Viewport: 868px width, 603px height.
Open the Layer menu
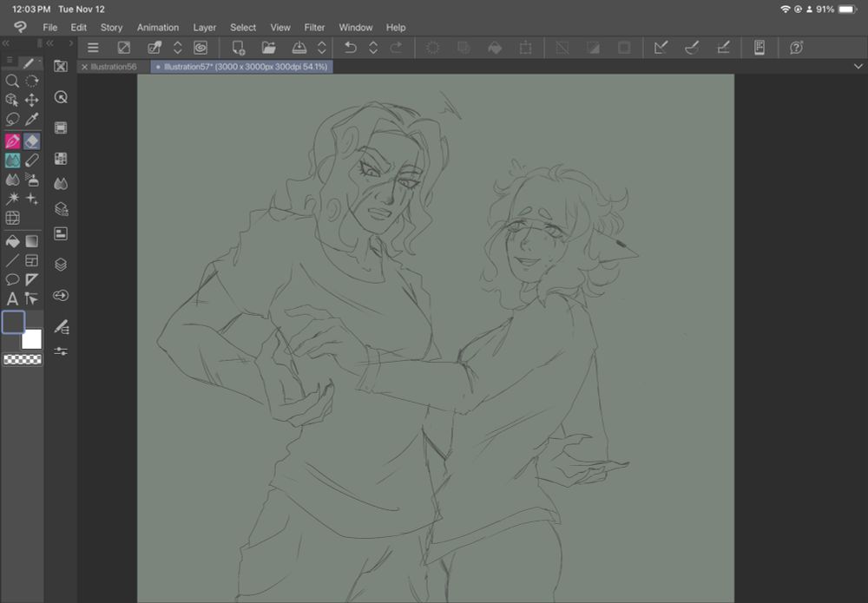pyautogui.click(x=205, y=27)
